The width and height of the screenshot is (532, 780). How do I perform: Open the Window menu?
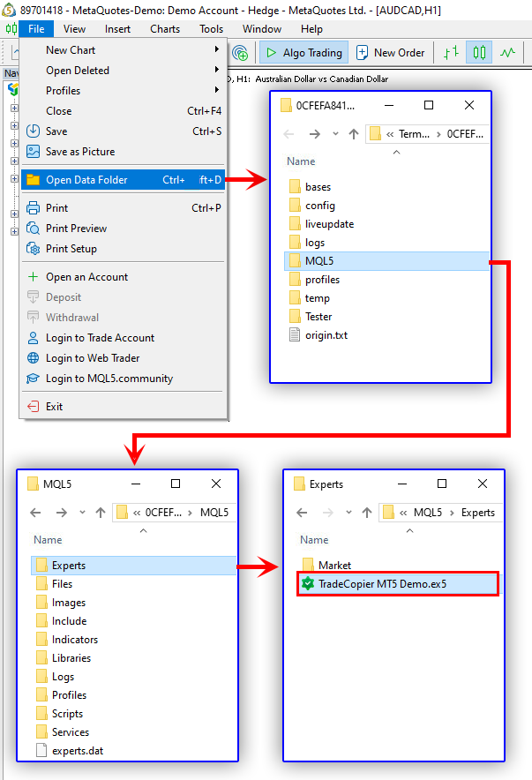[x=262, y=29]
